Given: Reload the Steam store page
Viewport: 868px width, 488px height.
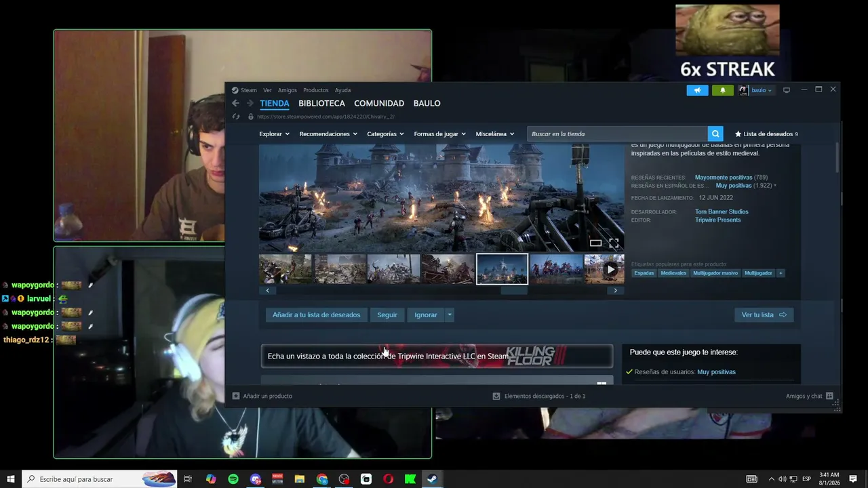Looking at the screenshot, I should click(236, 117).
